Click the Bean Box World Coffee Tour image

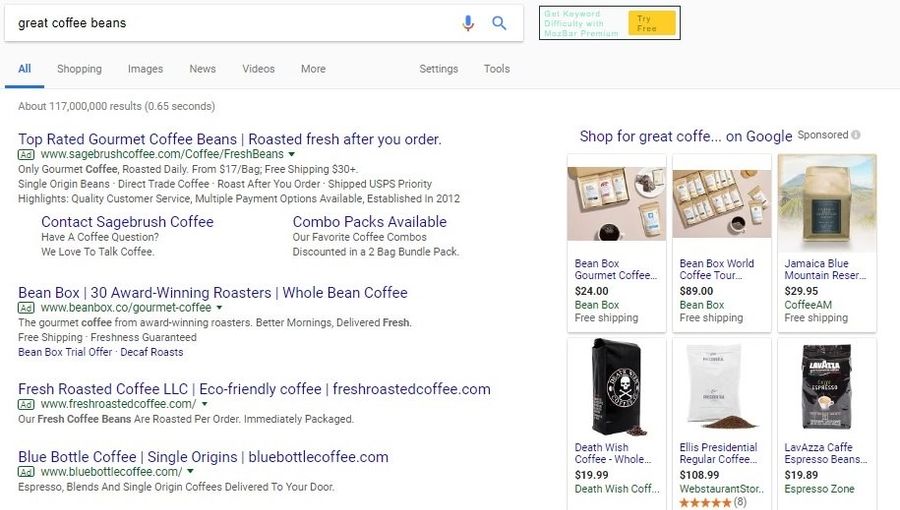point(721,204)
